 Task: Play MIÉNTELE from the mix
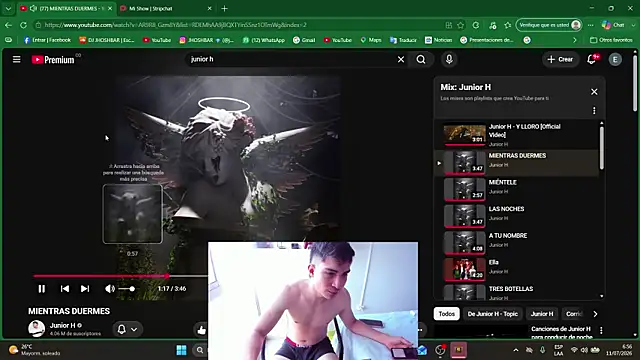click(x=518, y=189)
